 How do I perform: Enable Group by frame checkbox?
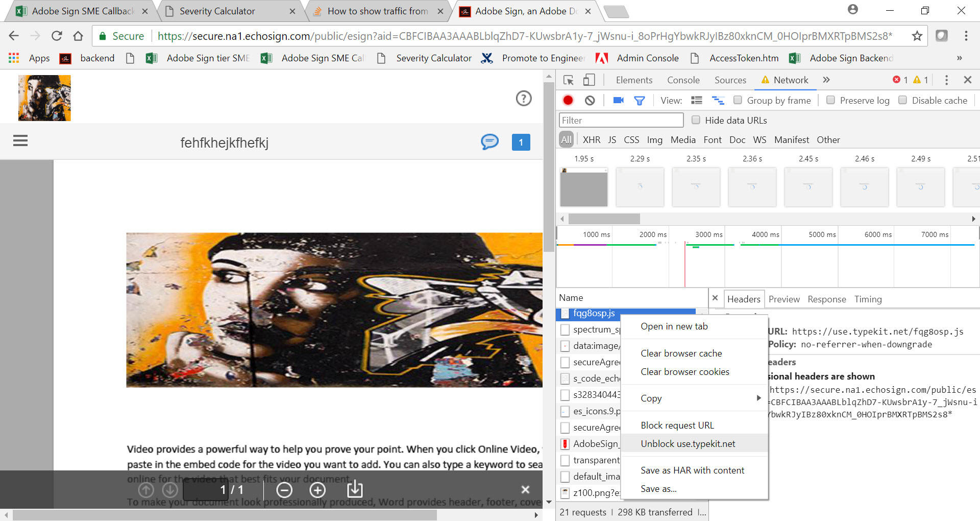(738, 100)
